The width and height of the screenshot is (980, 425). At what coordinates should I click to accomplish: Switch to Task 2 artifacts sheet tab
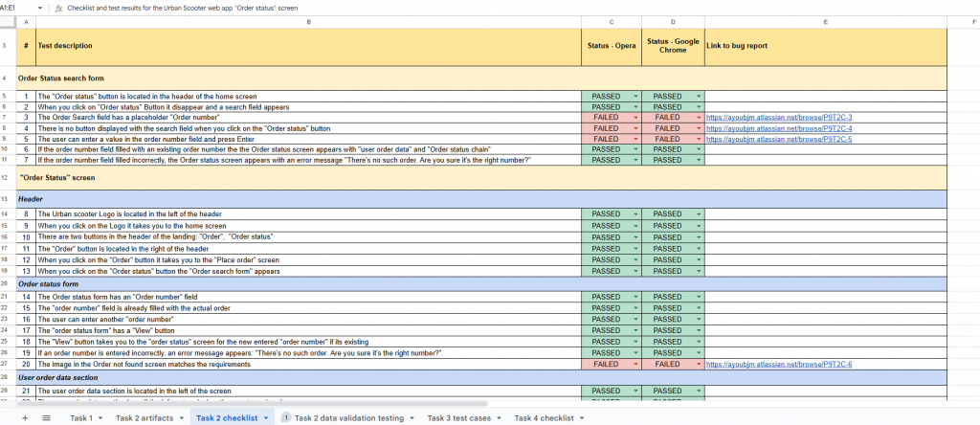point(145,418)
